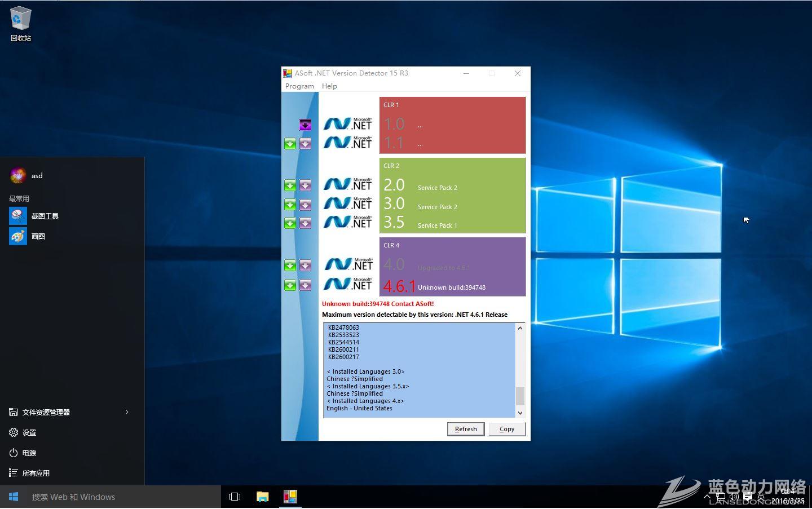
Task: Show hidden system tray icons
Action: [707, 497]
